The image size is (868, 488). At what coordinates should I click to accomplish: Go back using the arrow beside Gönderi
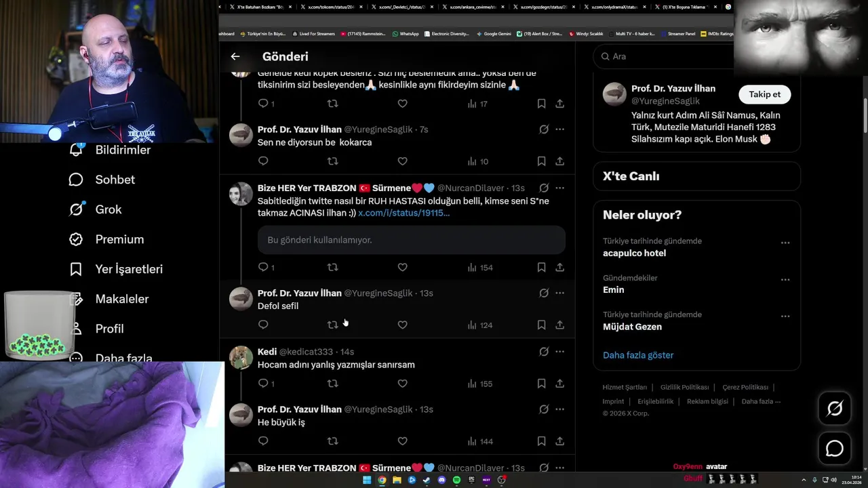click(235, 57)
